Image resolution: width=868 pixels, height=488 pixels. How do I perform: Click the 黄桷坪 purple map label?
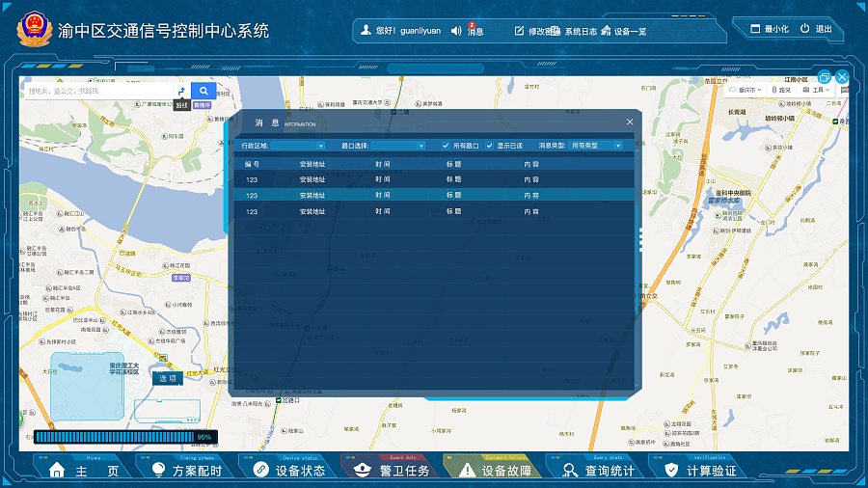(203, 105)
